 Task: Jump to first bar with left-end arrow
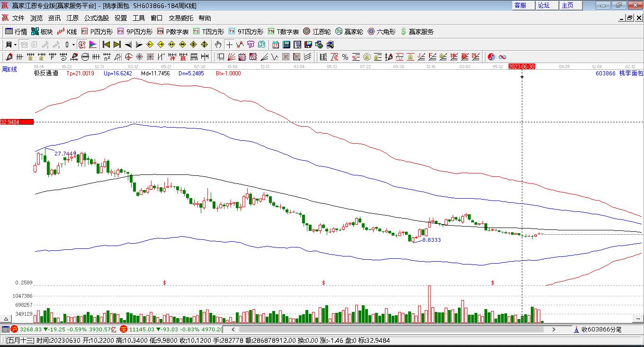(106, 45)
